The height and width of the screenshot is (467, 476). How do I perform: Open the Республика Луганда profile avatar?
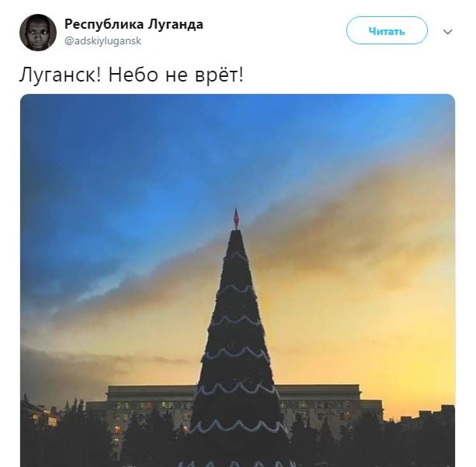click(38, 32)
